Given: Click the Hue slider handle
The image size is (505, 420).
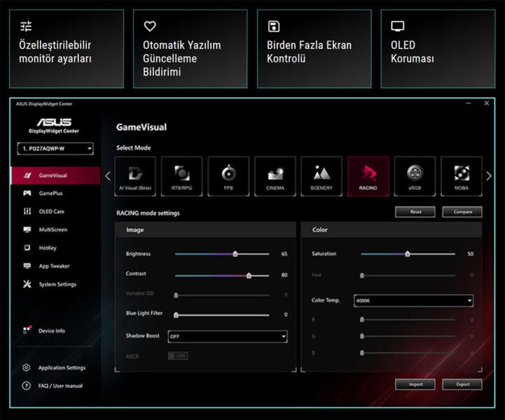Looking at the screenshot, I should 362,275.
